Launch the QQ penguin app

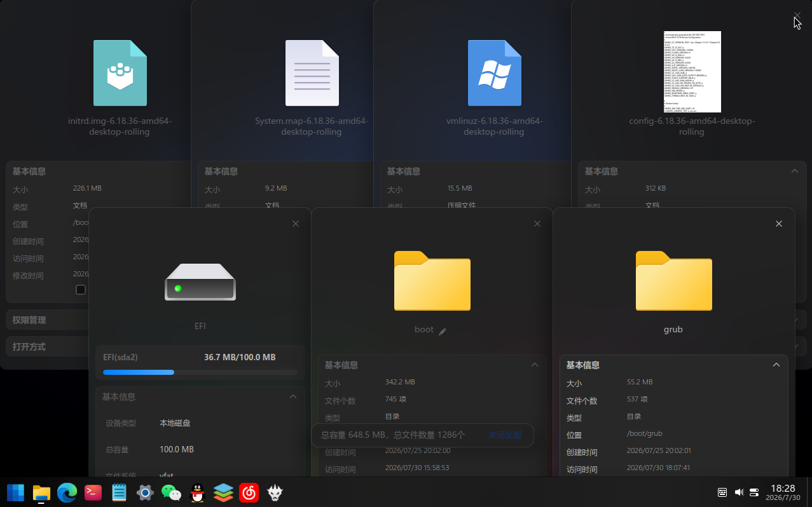point(197,492)
